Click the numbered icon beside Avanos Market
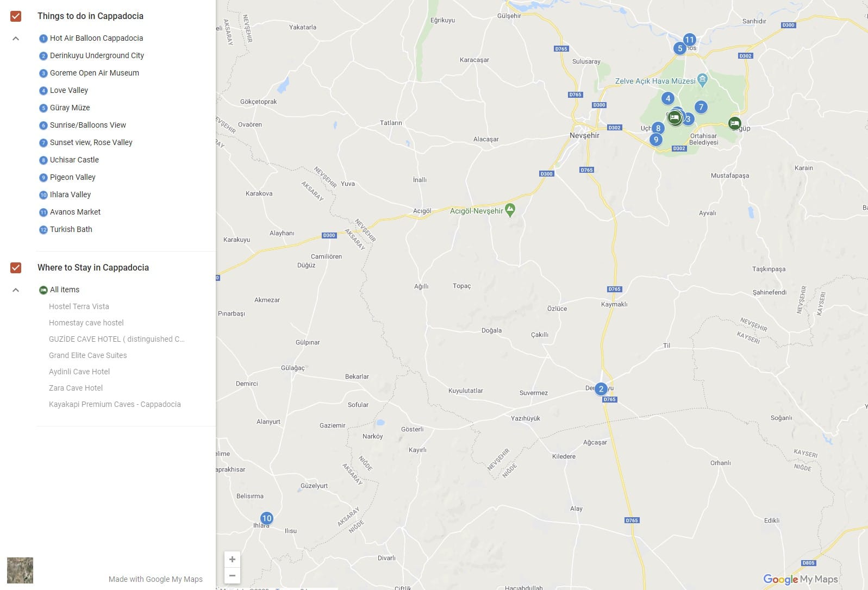This screenshot has height=590, width=868. (43, 212)
